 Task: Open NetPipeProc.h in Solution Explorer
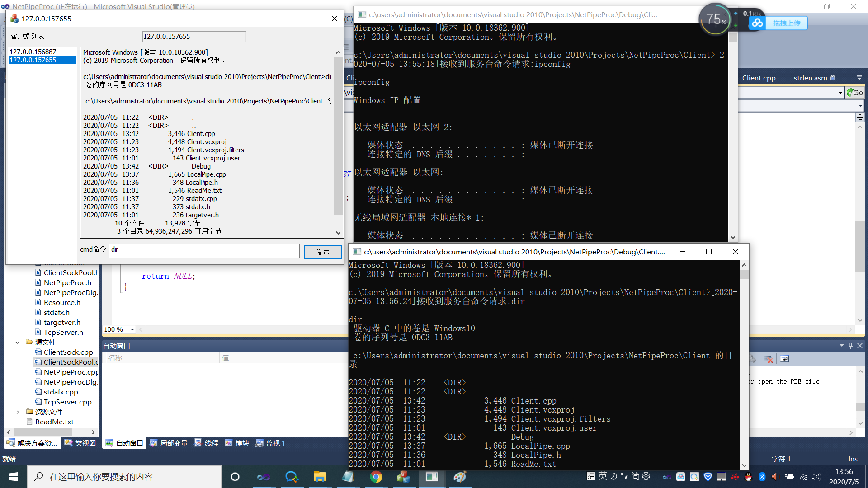pyautogui.click(x=67, y=282)
